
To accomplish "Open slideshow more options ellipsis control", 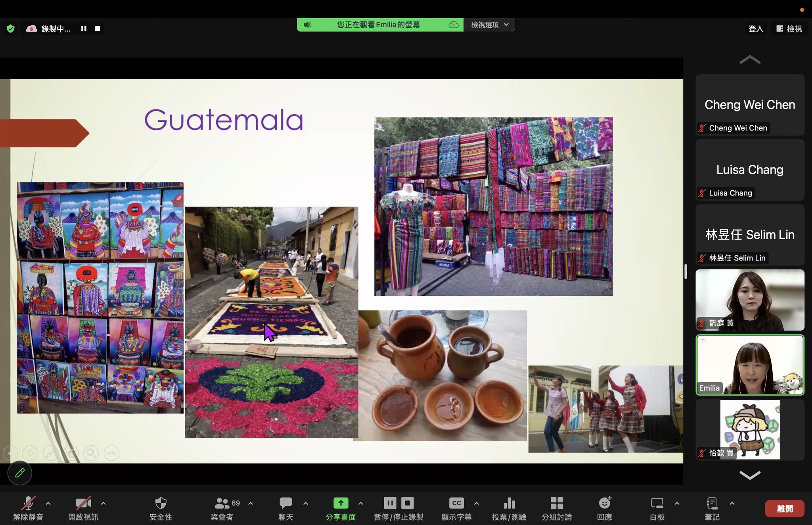I will 111,453.
